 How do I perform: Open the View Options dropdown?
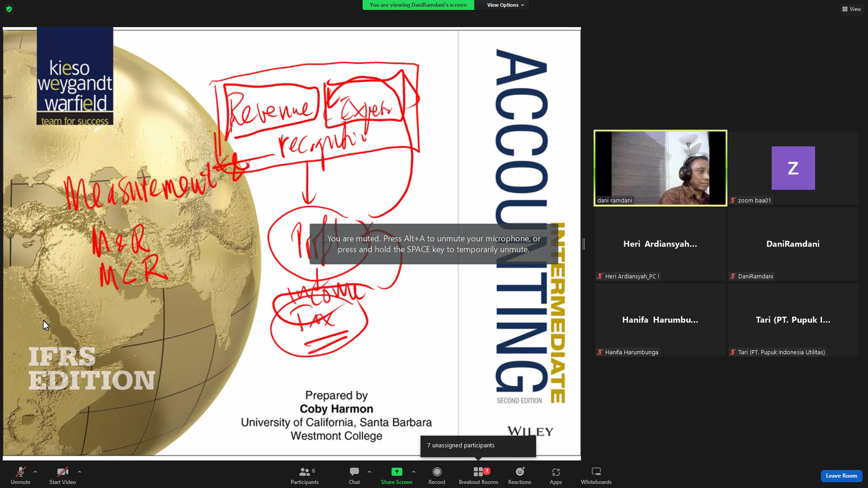[x=505, y=5]
